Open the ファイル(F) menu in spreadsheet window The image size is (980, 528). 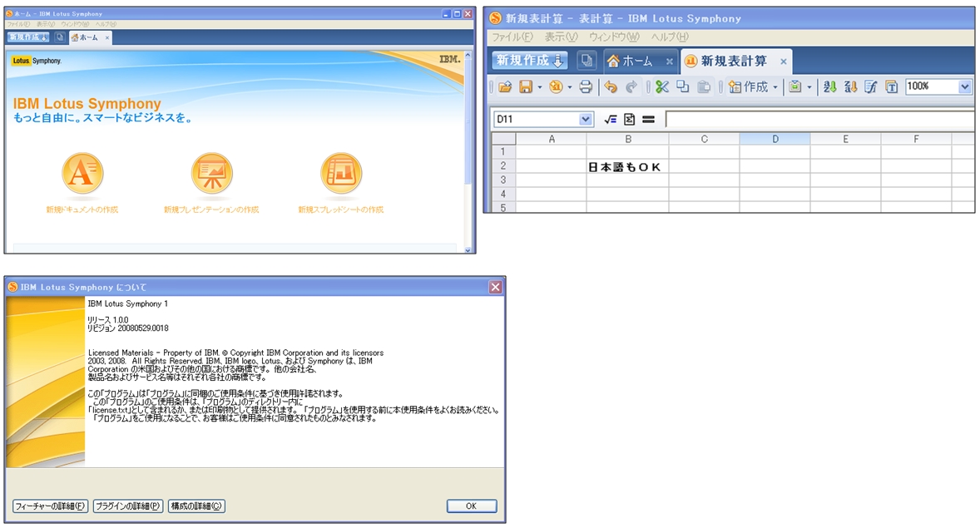pos(512,37)
